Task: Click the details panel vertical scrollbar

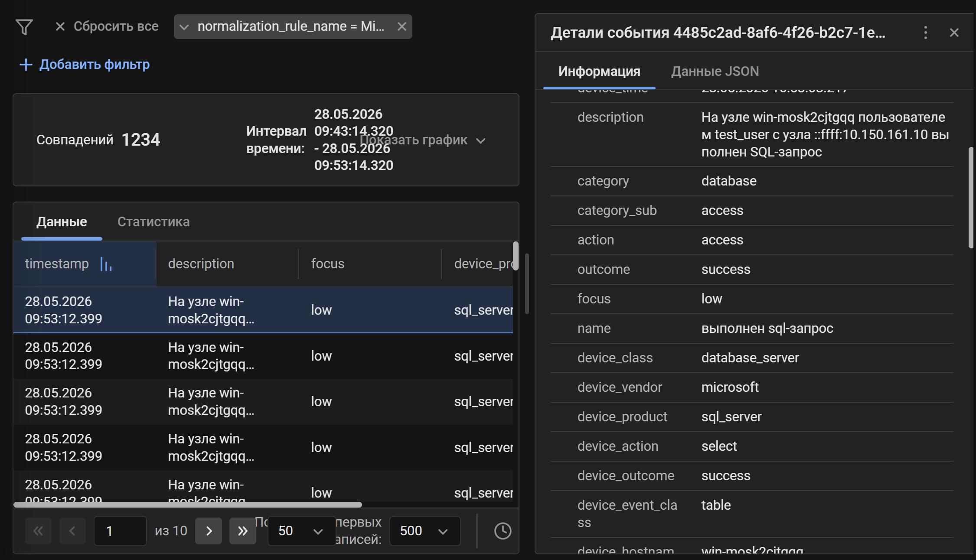Action: tap(971, 197)
